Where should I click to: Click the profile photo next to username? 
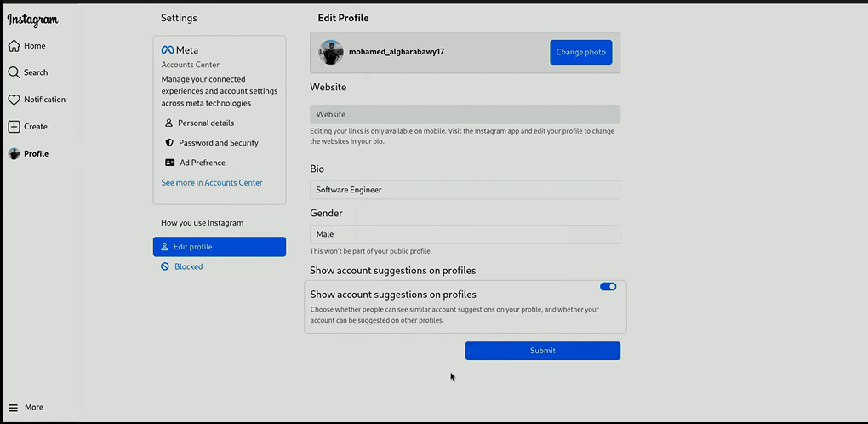coord(330,52)
